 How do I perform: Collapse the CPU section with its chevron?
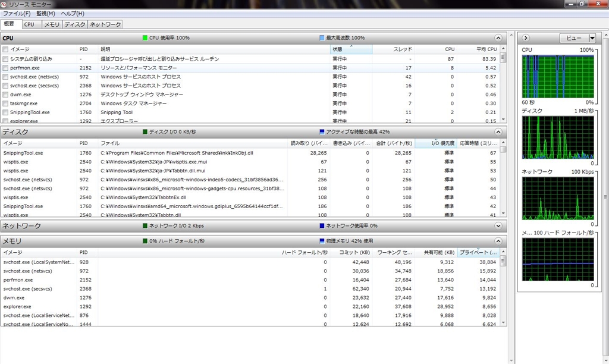point(498,38)
